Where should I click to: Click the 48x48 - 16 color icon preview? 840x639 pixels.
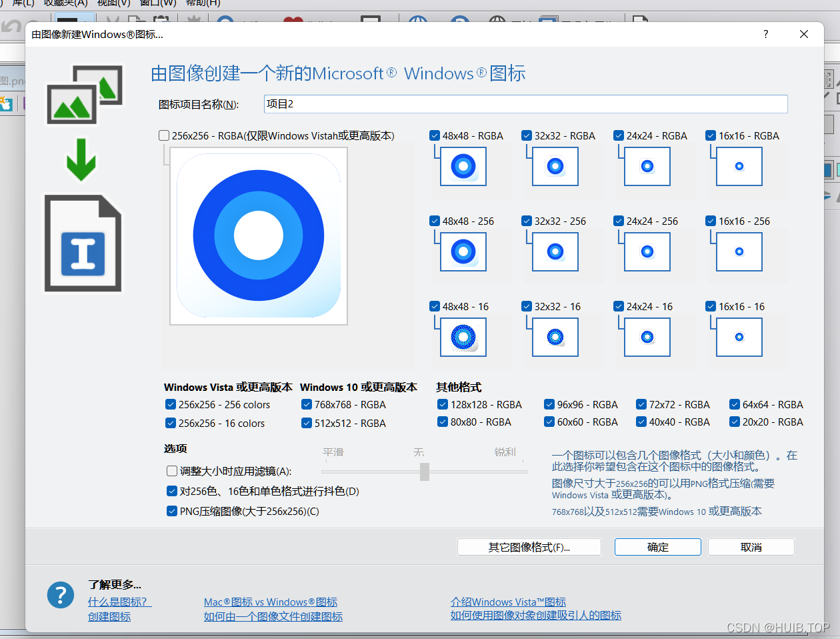point(463,337)
